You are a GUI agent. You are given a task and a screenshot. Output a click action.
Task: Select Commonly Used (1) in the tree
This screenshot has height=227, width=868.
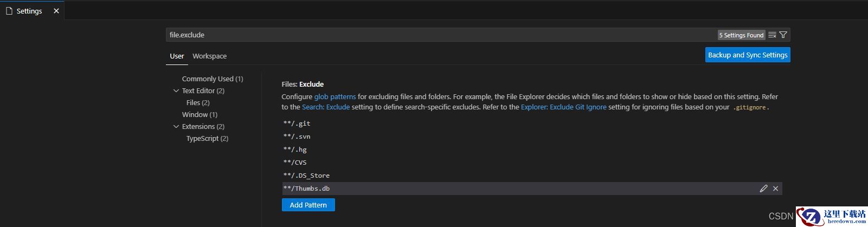point(213,79)
